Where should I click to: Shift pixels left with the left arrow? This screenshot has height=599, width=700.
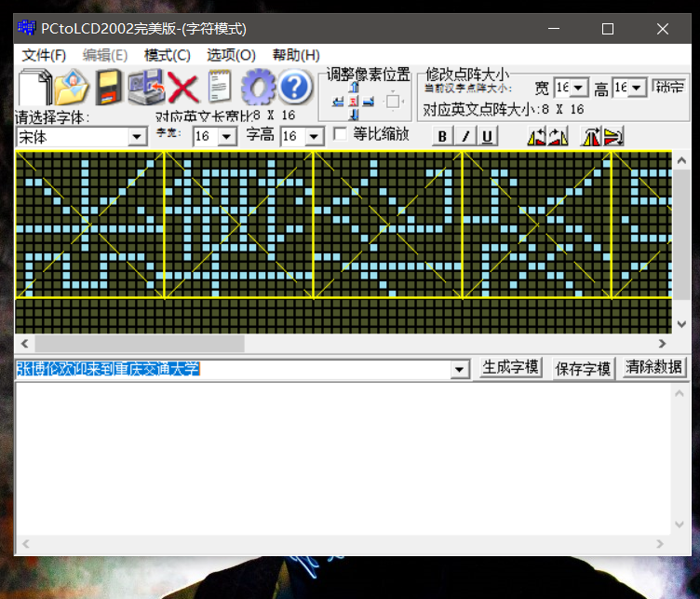(338, 102)
